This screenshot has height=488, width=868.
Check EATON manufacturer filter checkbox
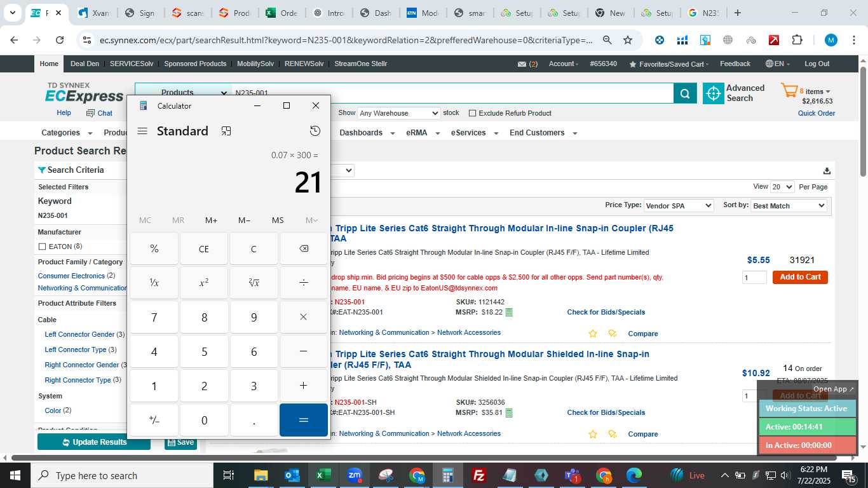[x=42, y=247]
